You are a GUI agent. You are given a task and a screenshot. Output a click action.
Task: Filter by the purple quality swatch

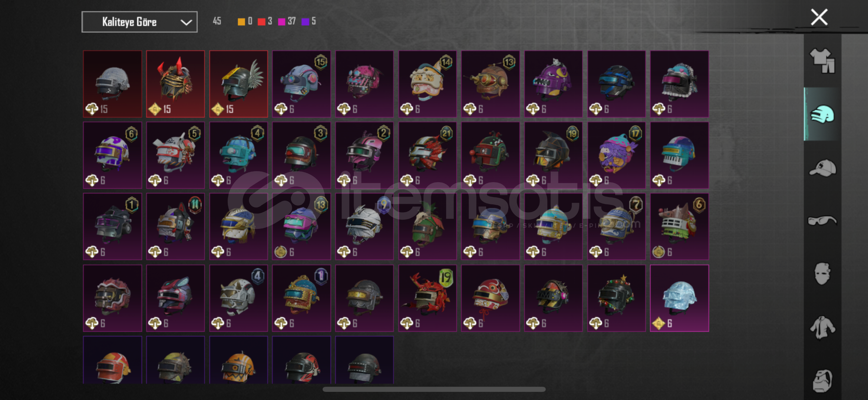click(306, 21)
